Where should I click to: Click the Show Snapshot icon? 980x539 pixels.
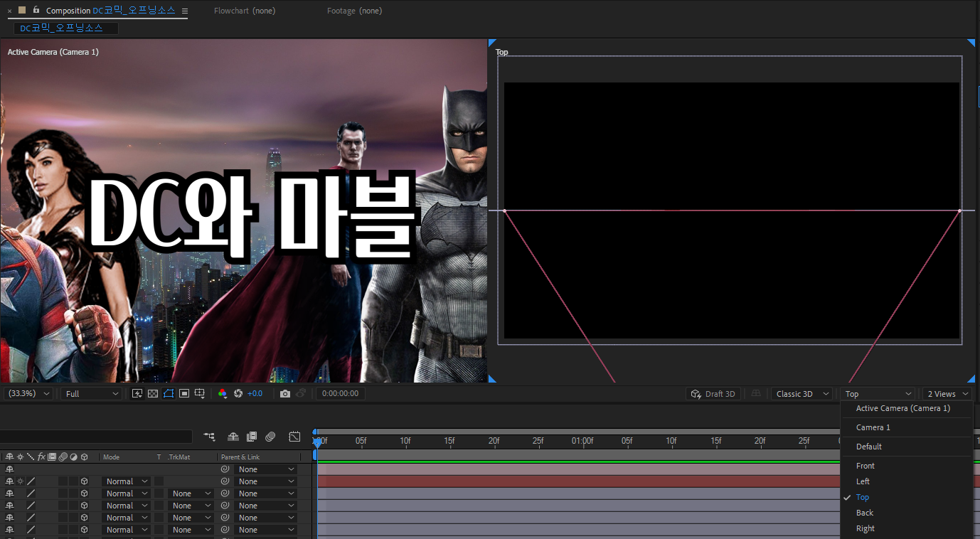301,393
